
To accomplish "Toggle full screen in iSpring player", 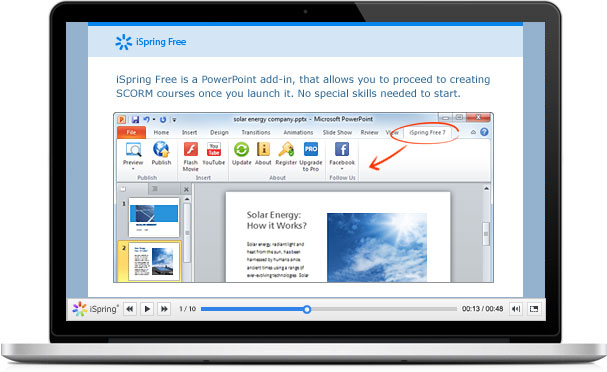I will pos(534,309).
